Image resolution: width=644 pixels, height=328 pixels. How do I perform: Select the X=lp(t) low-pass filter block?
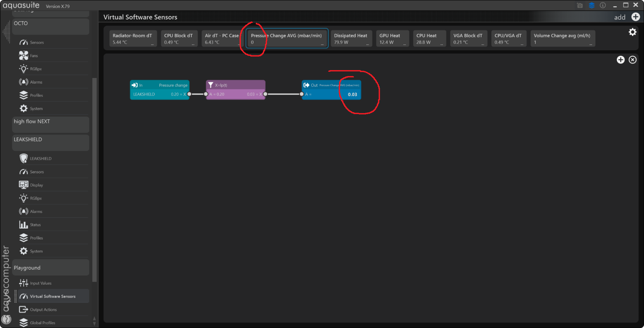236,90
